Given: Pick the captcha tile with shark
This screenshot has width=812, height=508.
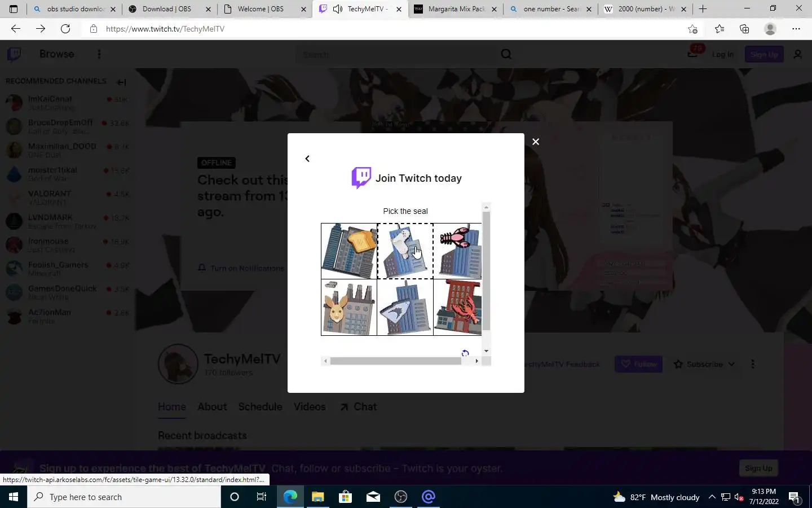Looking at the screenshot, I should click(405, 308).
